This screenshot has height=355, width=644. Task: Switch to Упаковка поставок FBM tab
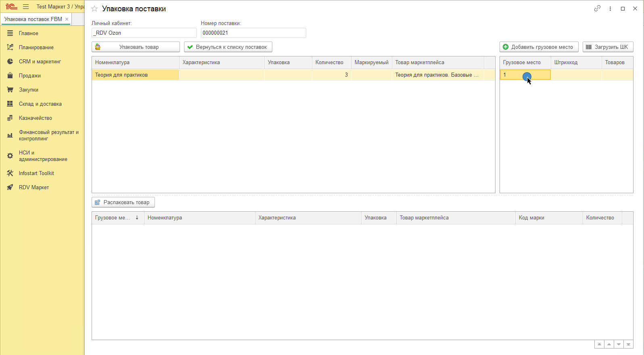pos(33,19)
